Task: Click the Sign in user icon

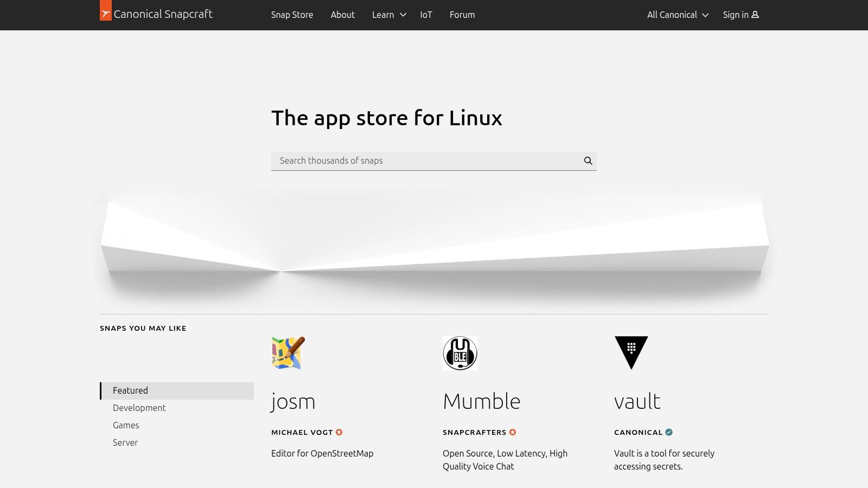Action: coord(755,15)
